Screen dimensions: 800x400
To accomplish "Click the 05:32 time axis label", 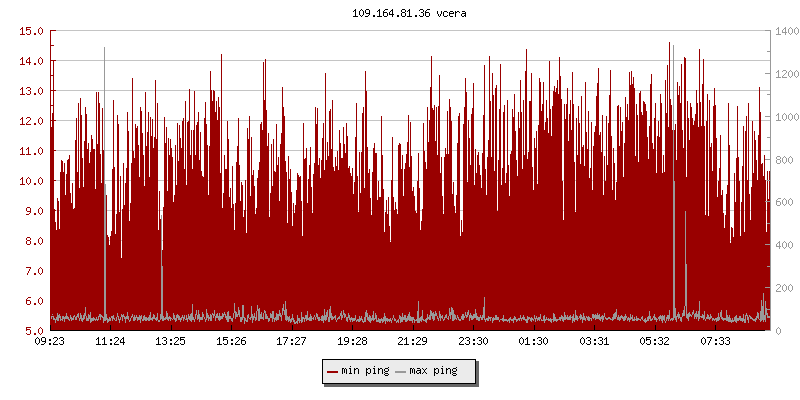I will click(x=654, y=342).
